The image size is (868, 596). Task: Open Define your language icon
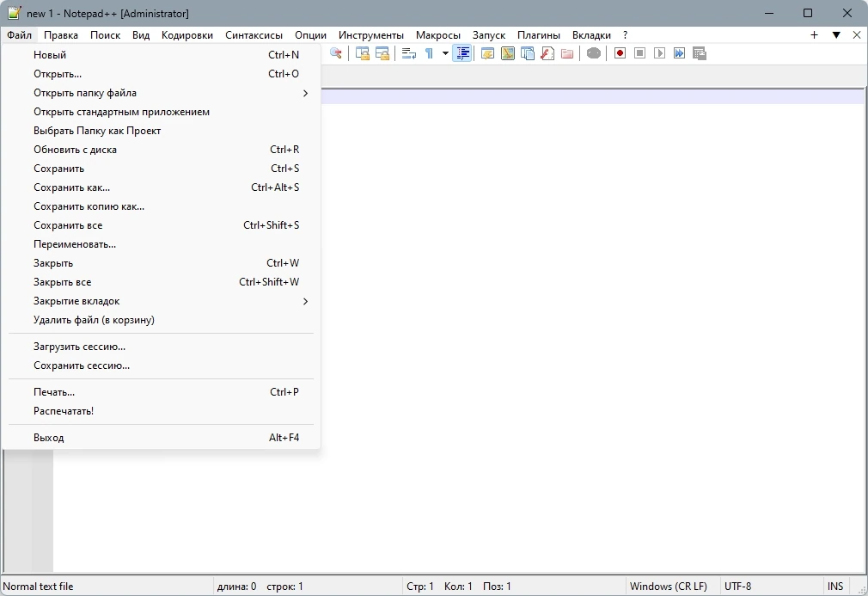pos(487,53)
